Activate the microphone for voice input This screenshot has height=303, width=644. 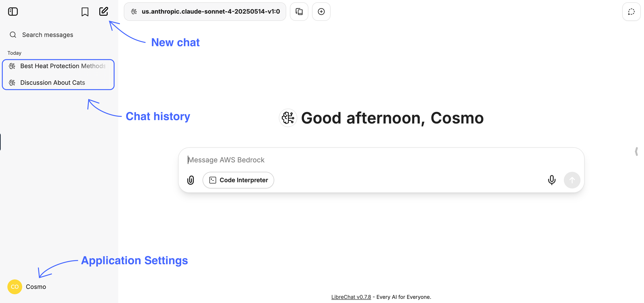[551, 180]
